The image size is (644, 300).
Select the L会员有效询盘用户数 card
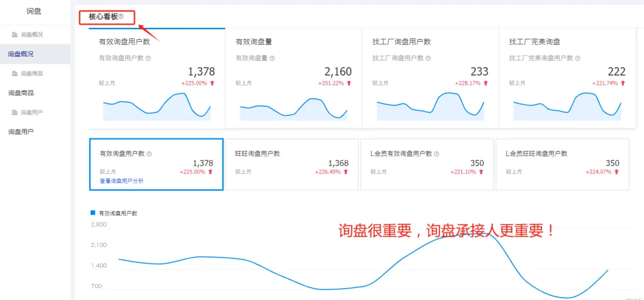(427, 165)
